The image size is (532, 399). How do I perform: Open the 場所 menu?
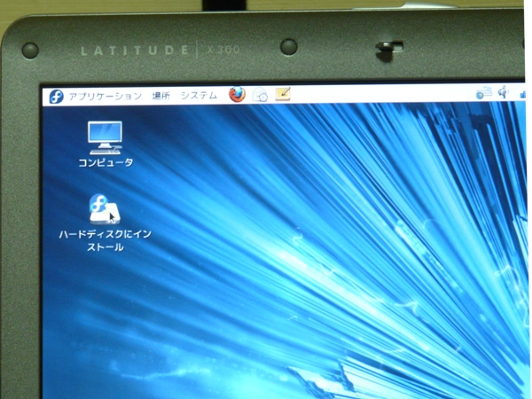[x=160, y=96]
